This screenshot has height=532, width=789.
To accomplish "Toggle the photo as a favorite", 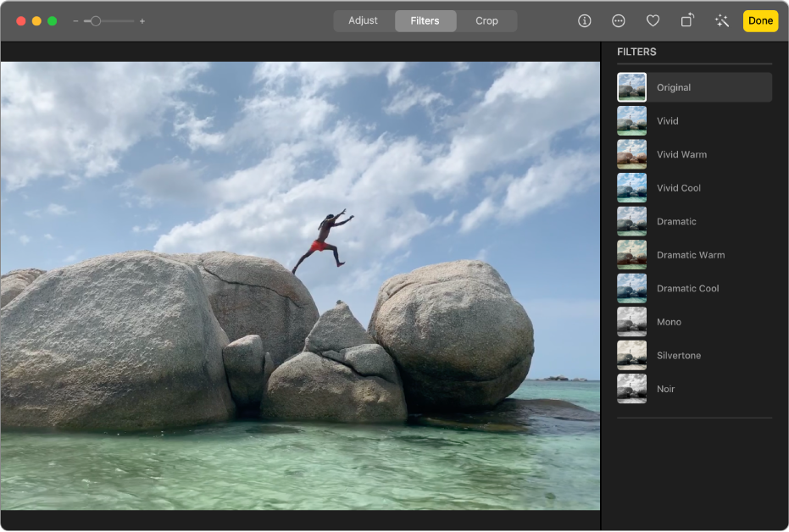I will tap(653, 20).
